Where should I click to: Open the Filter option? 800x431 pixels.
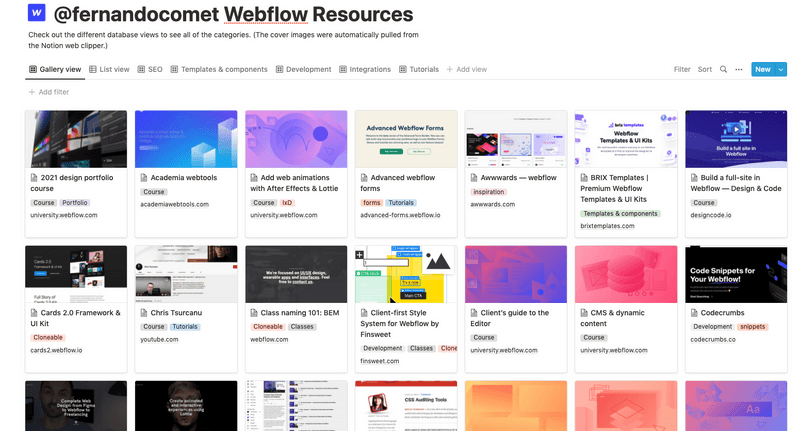pos(682,69)
